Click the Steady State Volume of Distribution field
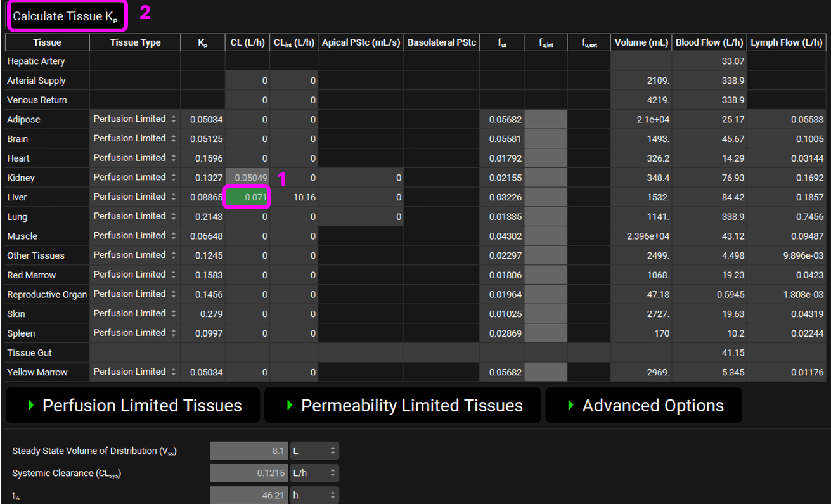The image size is (831, 504). click(249, 451)
